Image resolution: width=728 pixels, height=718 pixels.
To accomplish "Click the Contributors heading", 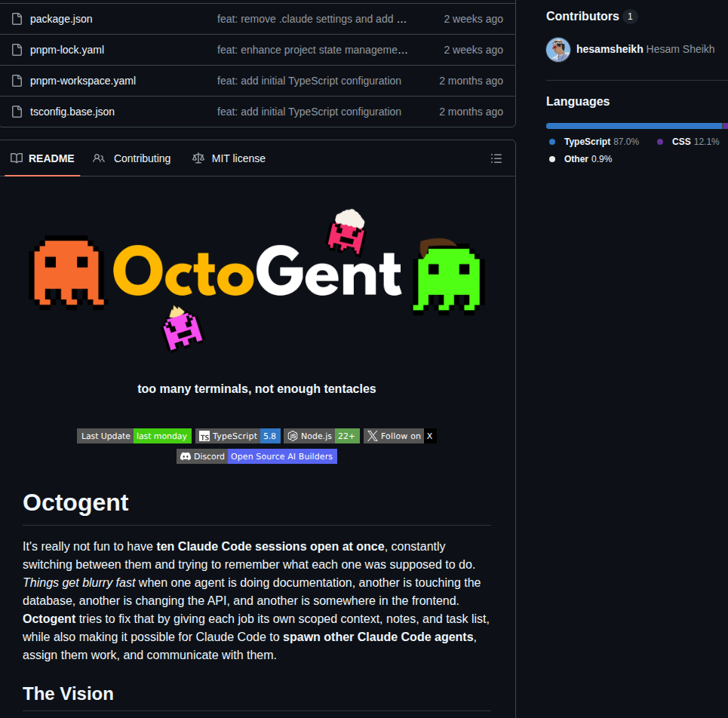I will (x=582, y=17).
